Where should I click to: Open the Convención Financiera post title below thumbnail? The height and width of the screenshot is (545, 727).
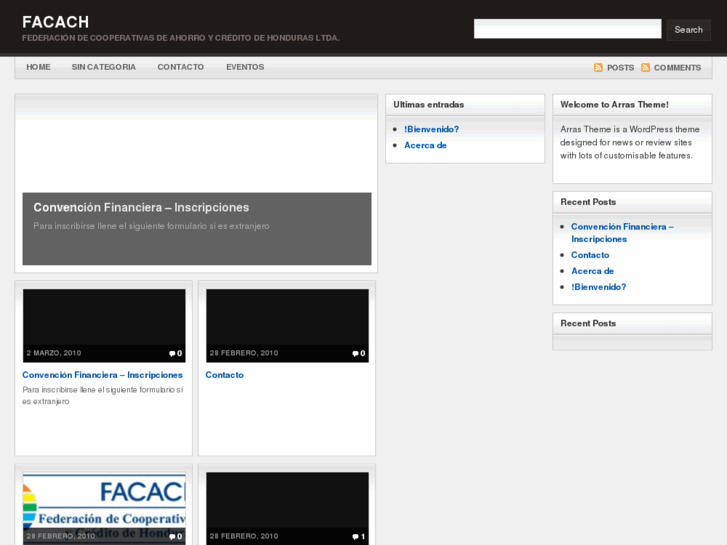tap(102, 375)
